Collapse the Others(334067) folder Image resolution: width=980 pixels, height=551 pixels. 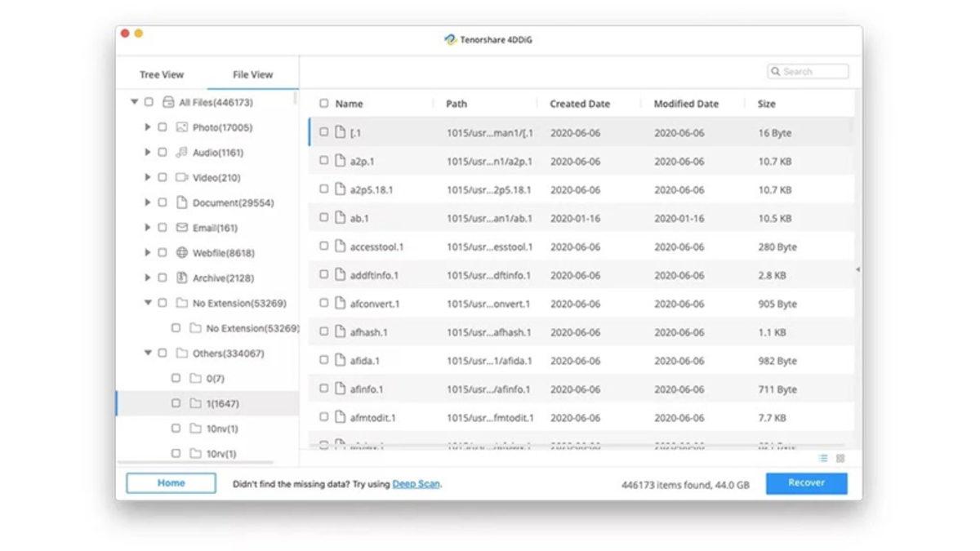(x=147, y=353)
